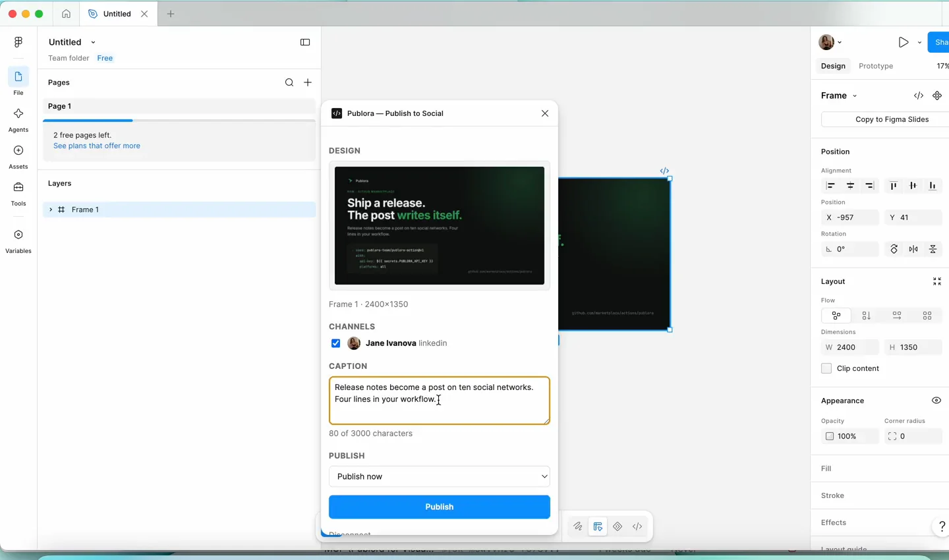This screenshot has width=949, height=560.
Task: Open the Tools sidebar panel
Action: 18,193
